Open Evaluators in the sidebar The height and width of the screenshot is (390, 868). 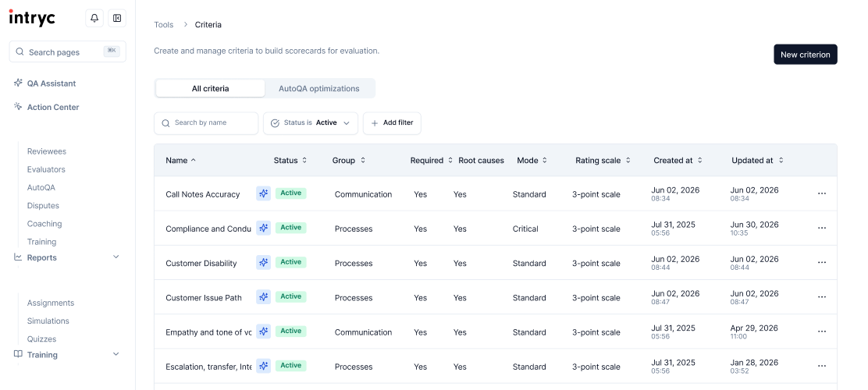pyautogui.click(x=46, y=169)
